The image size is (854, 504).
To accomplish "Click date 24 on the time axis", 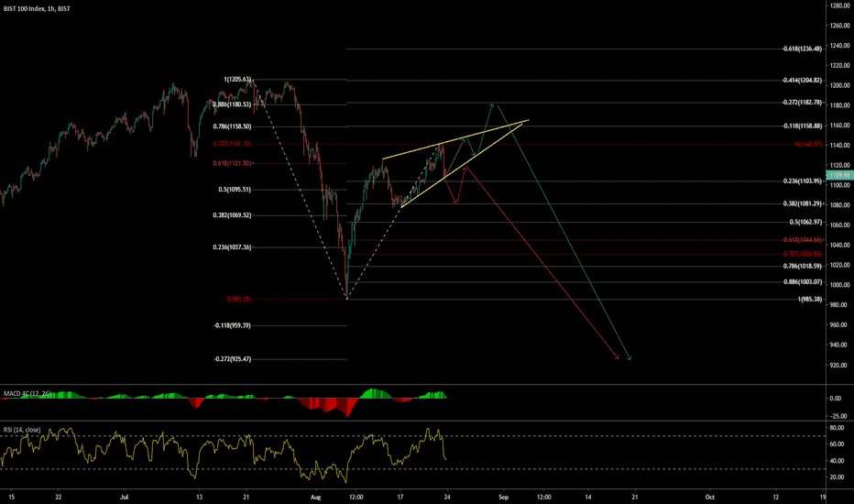I will coord(447,497).
